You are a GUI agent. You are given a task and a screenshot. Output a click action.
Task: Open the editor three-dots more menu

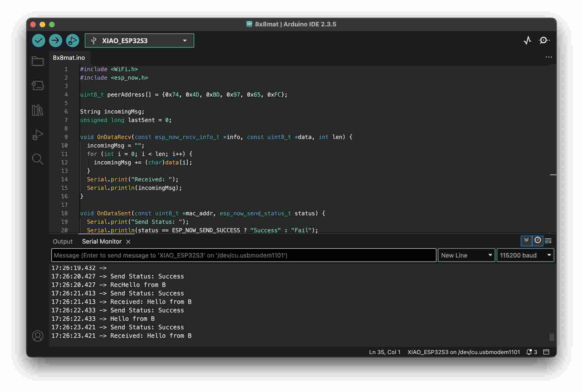549,57
